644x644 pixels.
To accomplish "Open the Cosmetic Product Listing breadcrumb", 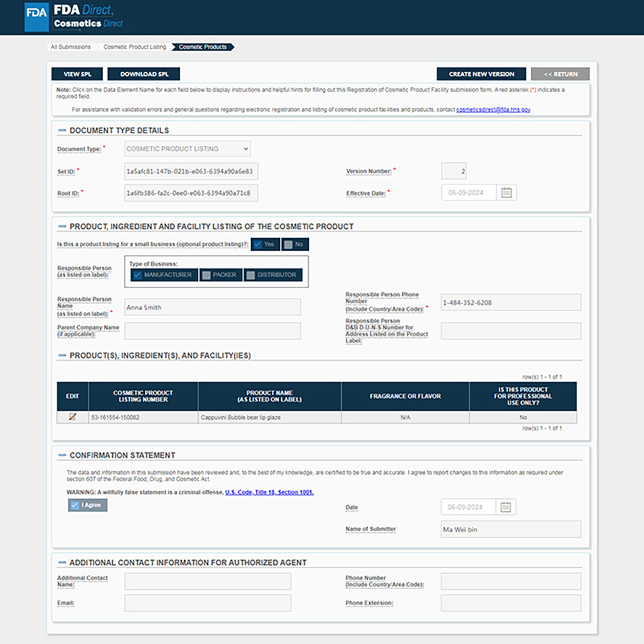I will [134, 47].
